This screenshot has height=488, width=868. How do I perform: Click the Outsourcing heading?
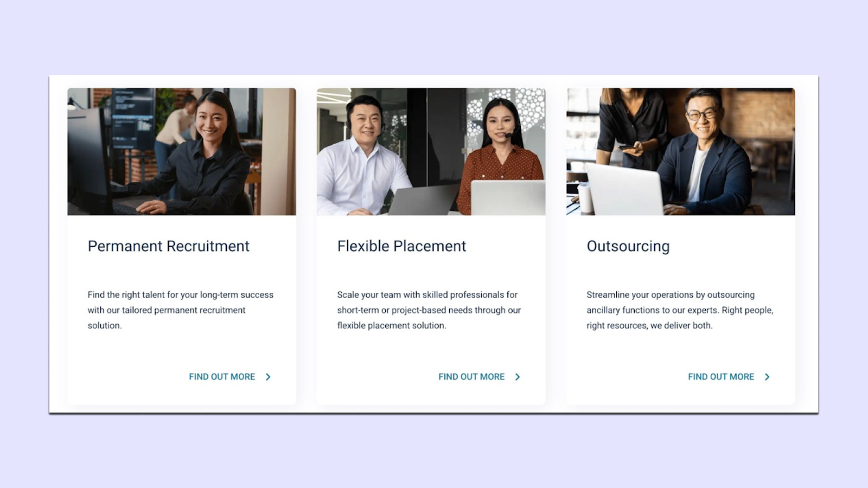628,247
